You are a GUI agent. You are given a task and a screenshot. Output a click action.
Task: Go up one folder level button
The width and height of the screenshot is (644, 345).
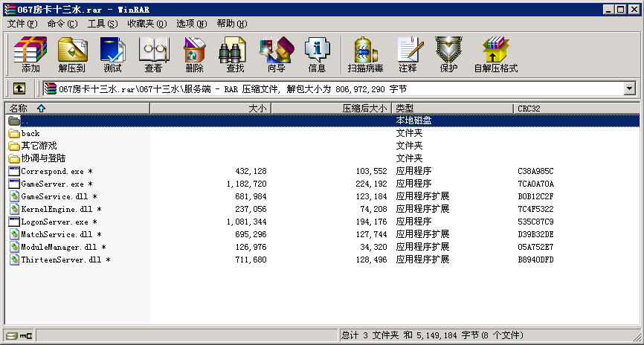pyautogui.click(x=19, y=88)
